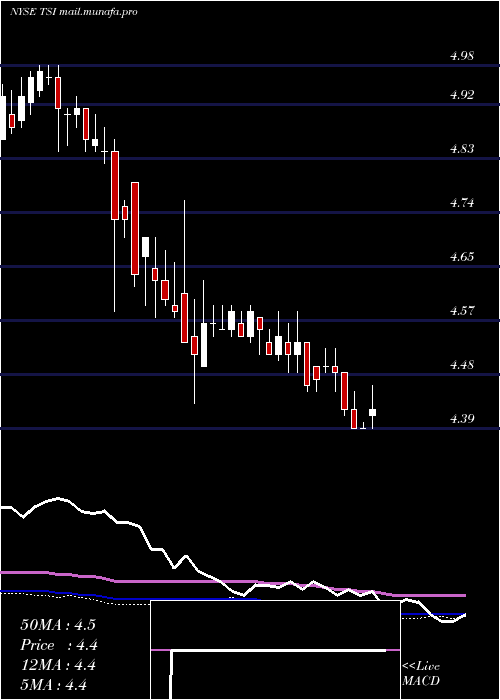500x700 pixels.
Task: Click the 50MA : 4.5 legend value
Action: tap(58, 625)
